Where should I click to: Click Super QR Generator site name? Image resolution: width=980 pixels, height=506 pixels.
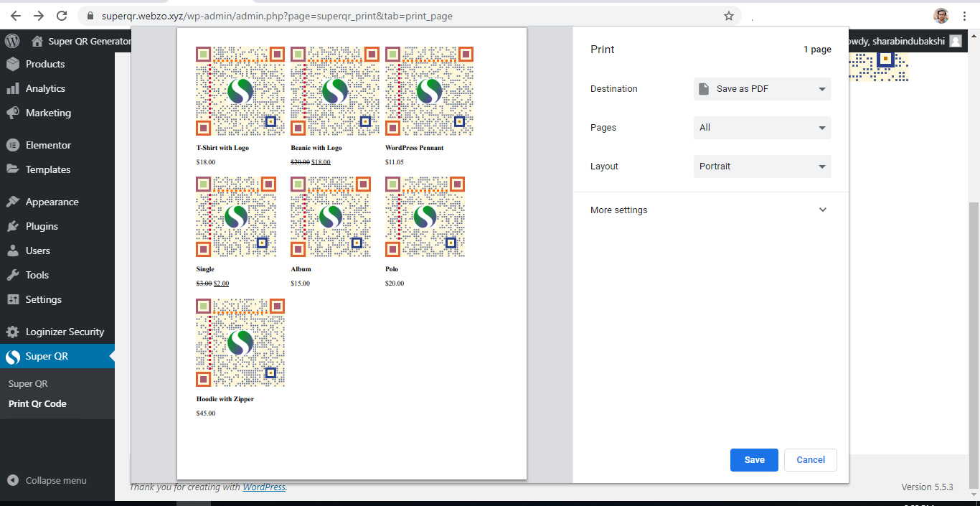coord(90,41)
